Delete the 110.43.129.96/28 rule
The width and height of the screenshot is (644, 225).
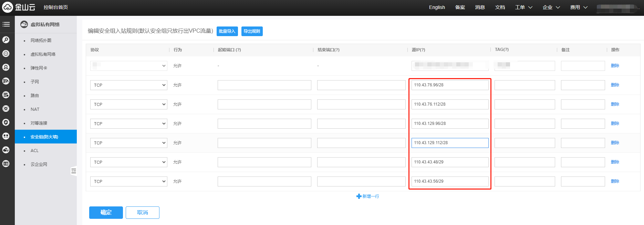coord(615,124)
